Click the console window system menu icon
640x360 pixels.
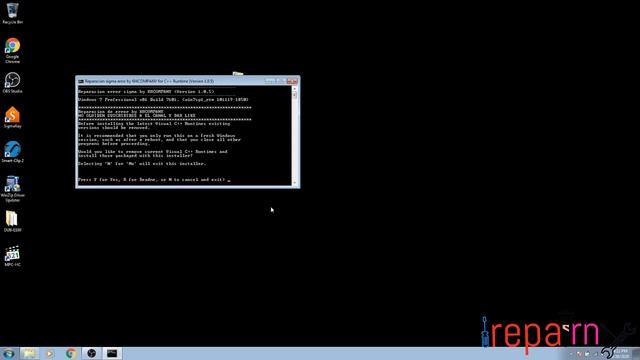[x=81, y=81]
